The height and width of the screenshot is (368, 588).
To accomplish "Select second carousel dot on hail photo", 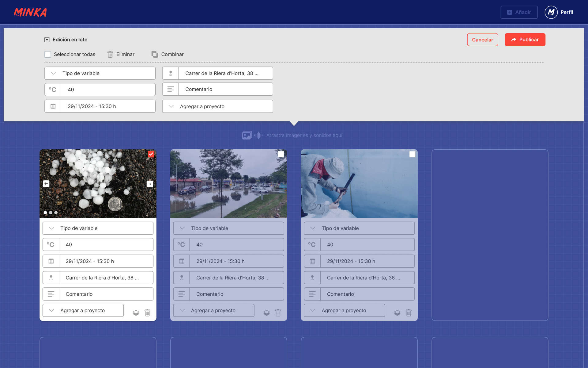I will [x=51, y=213].
